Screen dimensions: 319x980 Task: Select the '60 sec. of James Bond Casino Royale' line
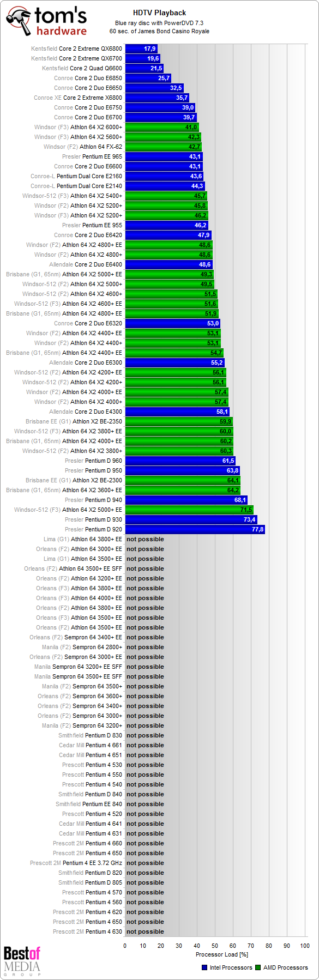coord(159,31)
